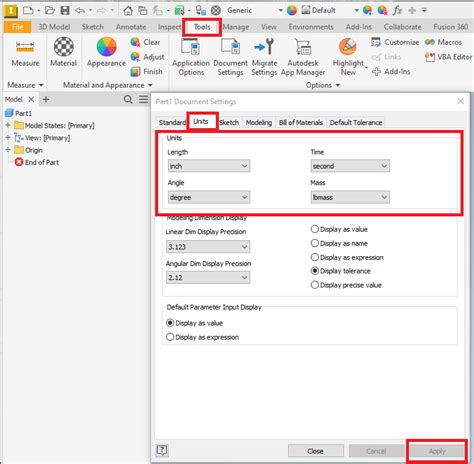Open Application Options
474x464 pixels.
pos(191,57)
